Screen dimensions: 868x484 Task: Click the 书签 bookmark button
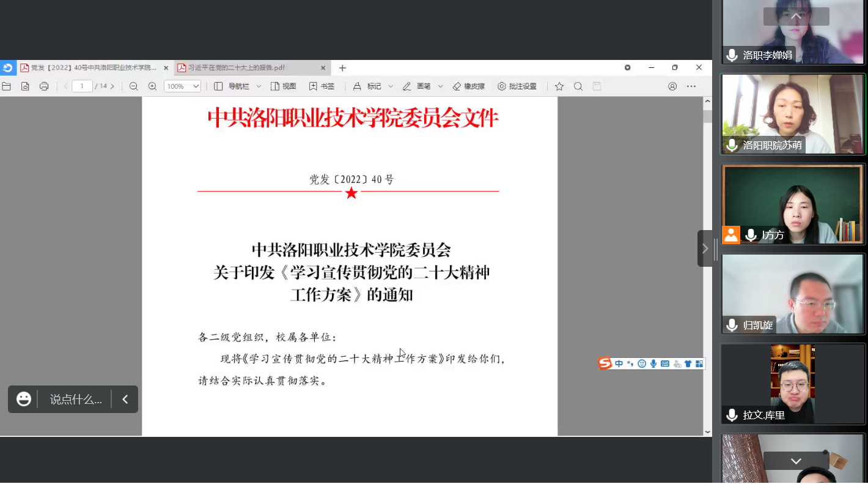(322, 86)
